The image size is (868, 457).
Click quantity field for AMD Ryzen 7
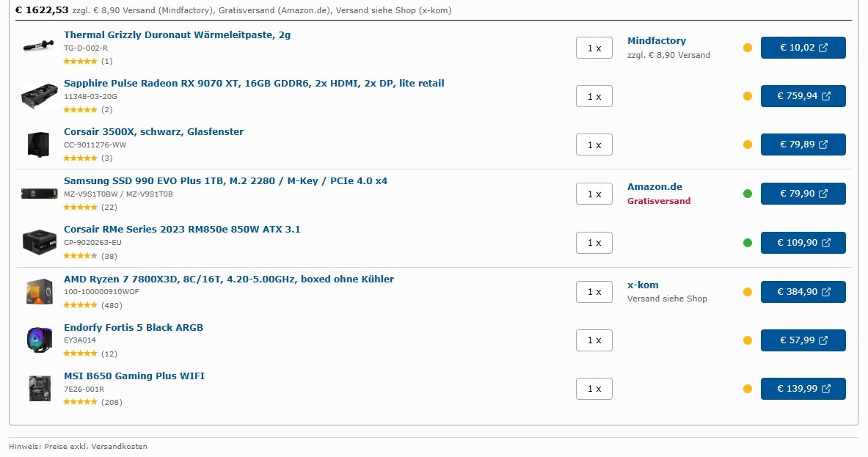pyautogui.click(x=594, y=291)
